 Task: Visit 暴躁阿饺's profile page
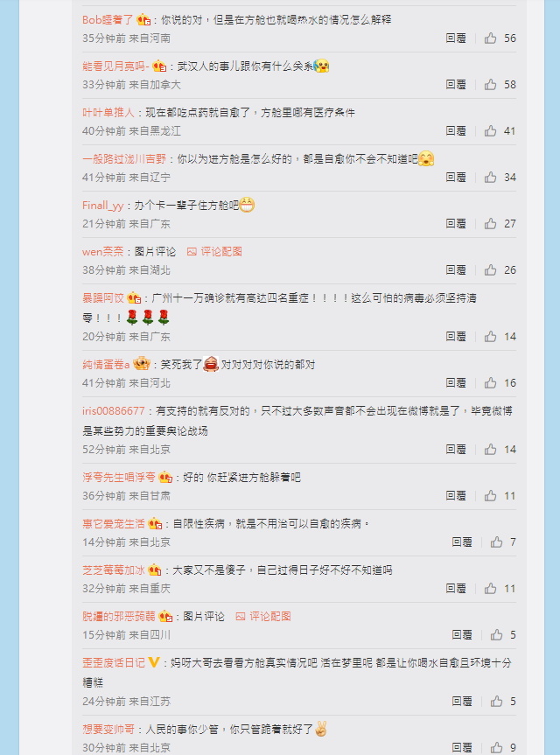coord(103,298)
